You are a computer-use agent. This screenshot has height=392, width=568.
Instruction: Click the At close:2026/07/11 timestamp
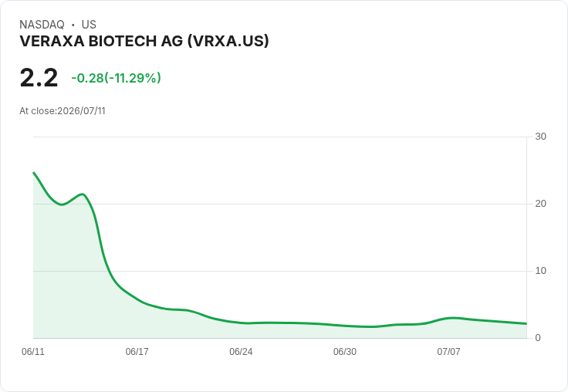63,111
